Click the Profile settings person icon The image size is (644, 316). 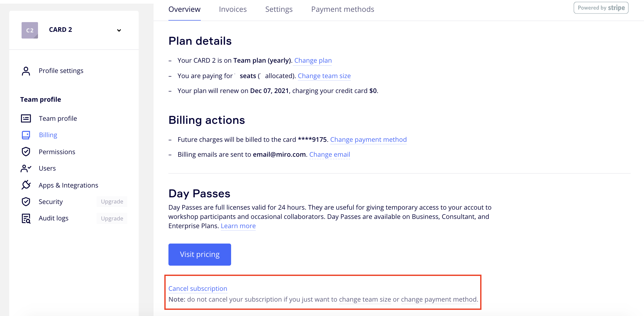pos(26,71)
